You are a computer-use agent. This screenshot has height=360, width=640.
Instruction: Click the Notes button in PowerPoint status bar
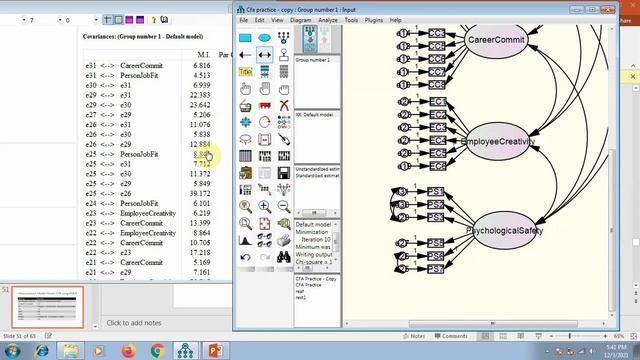coord(414,336)
